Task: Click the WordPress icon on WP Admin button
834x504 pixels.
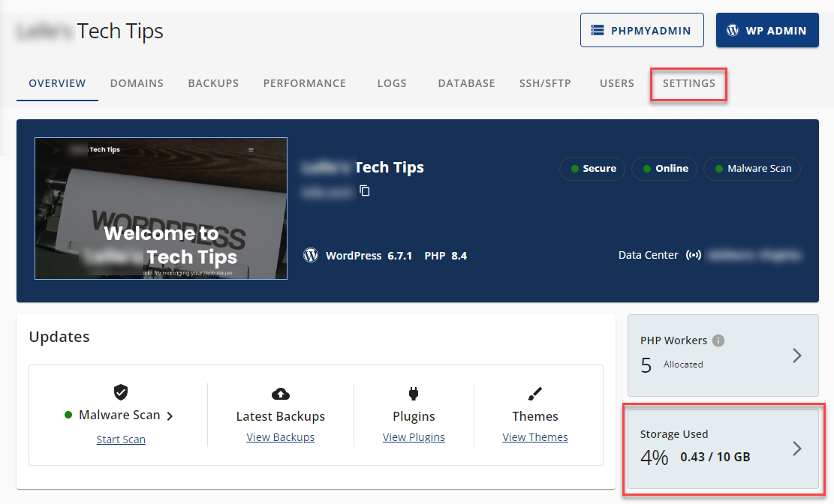Action: [733, 30]
